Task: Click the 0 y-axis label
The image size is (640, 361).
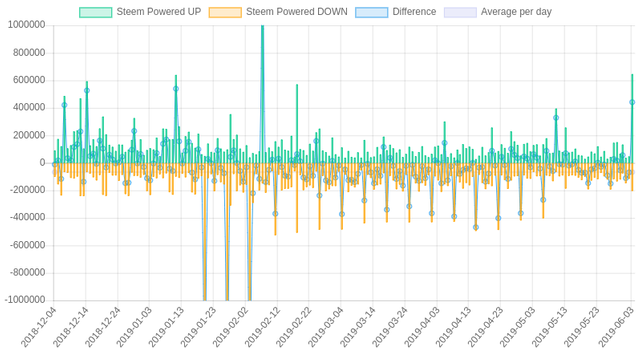Action: click(x=42, y=163)
